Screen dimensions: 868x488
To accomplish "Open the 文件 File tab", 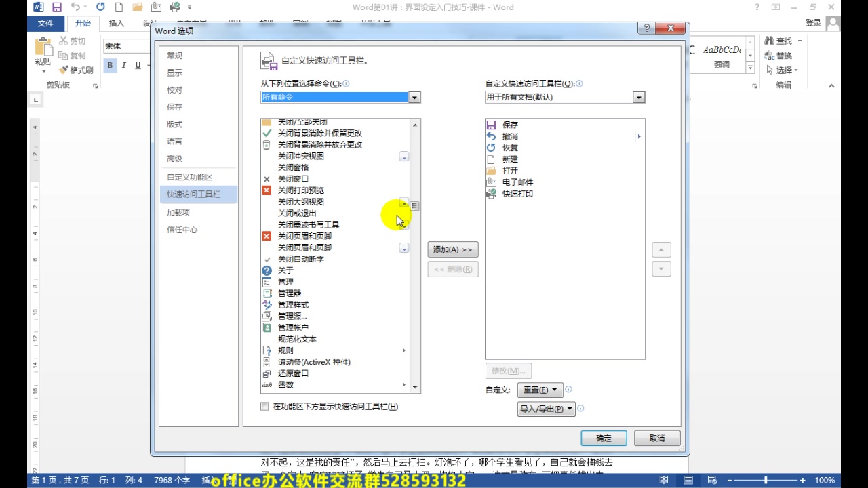I will coord(45,23).
